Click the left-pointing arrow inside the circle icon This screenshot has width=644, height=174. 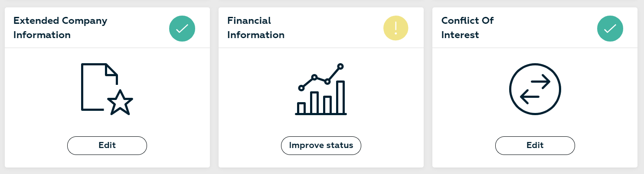pos(530,97)
